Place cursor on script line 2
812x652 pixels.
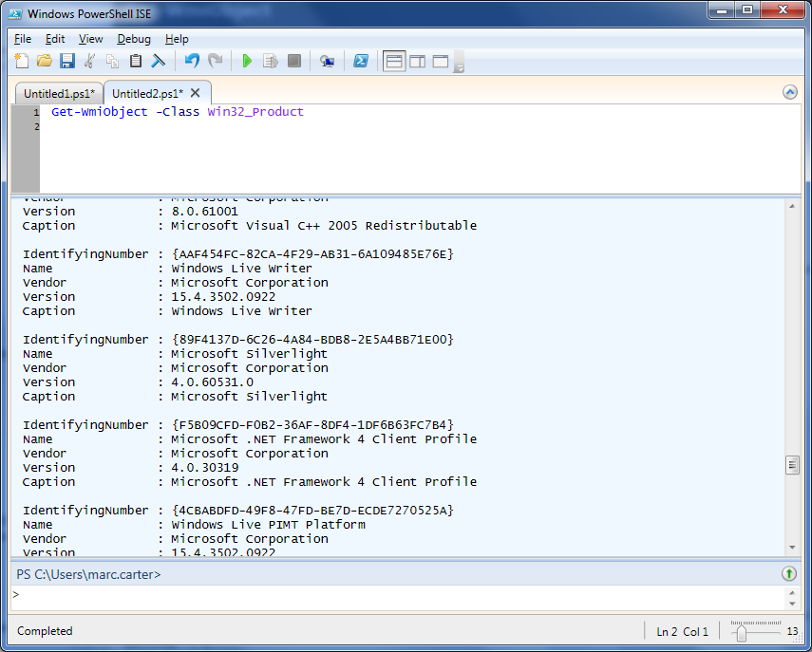tap(420, 127)
